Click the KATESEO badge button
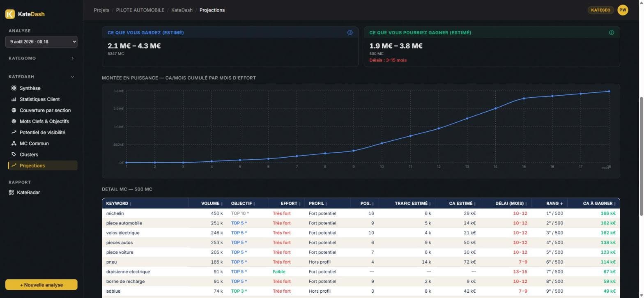This screenshot has width=644, height=298. point(601,10)
